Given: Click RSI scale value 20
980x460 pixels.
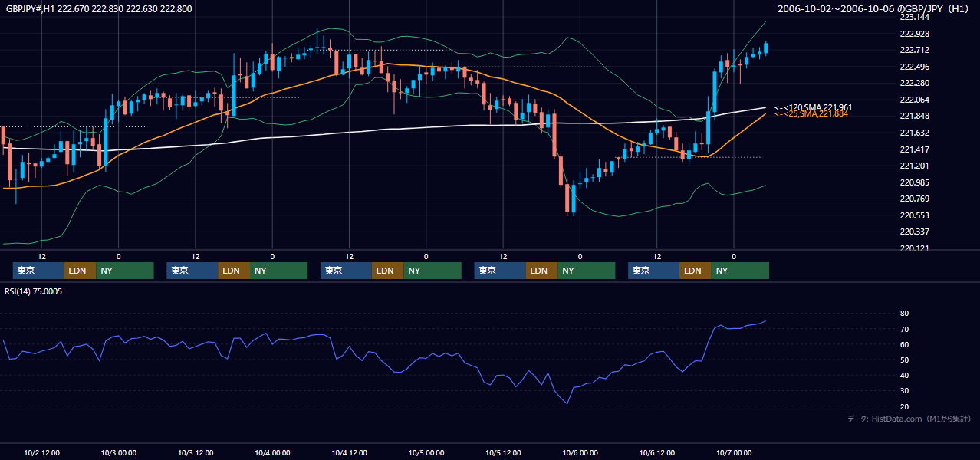Looking at the screenshot, I should 904,406.
